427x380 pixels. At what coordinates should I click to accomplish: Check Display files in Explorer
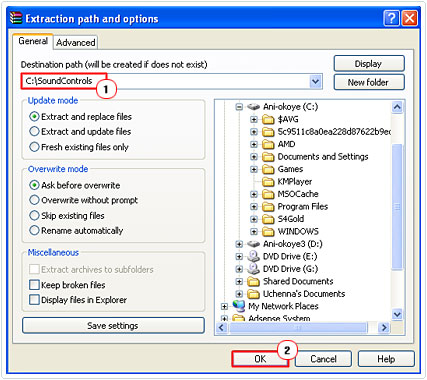pyautogui.click(x=34, y=300)
